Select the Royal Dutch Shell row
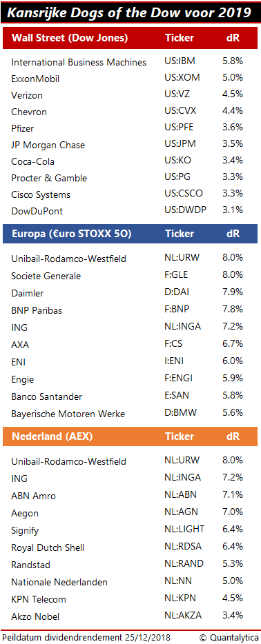Viewport: 261px width, 644px height. (x=130, y=547)
